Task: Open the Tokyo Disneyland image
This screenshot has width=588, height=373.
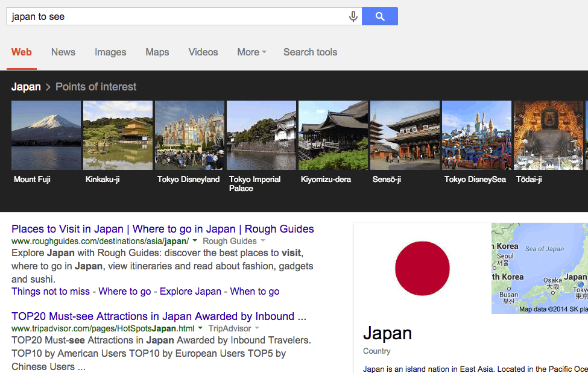Action: click(x=189, y=136)
